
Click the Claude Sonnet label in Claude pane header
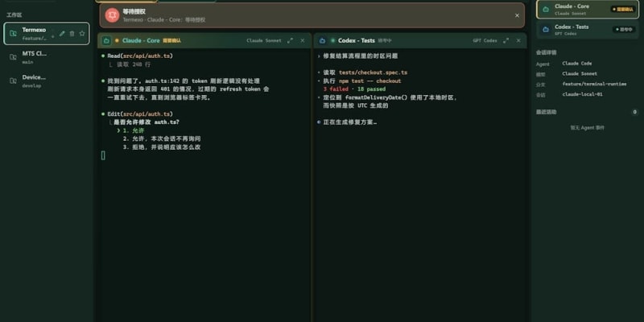[x=264, y=41]
